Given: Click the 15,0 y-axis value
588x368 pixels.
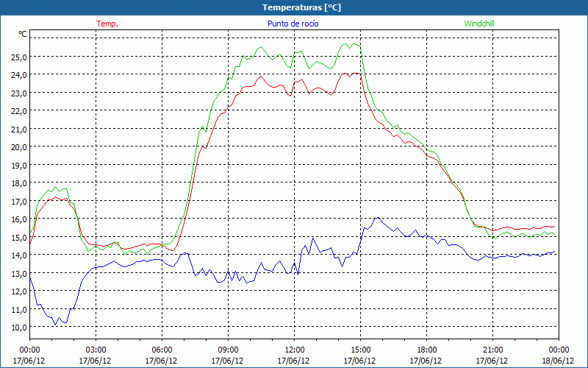Looking at the screenshot, I should point(18,237).
